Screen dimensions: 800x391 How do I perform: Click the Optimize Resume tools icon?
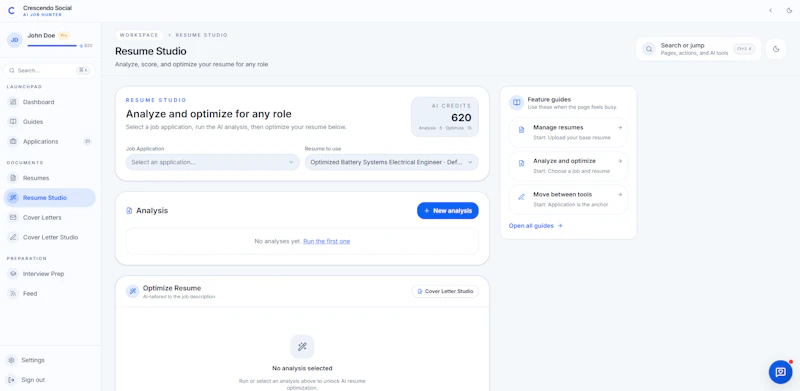click(x=133, y=291)
